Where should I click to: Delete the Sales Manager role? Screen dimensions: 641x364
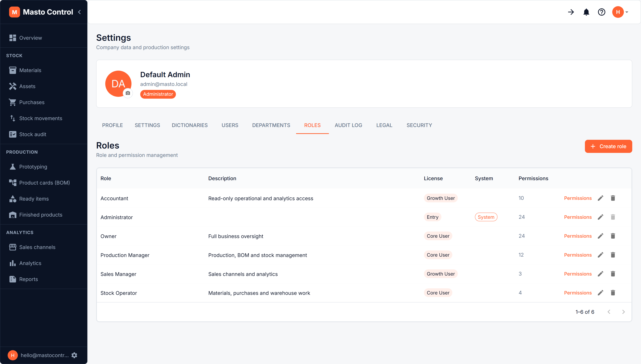tap(613, 274)
